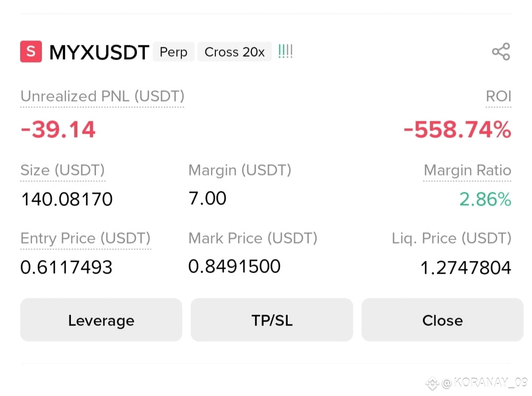532x396 pixels.
Task: Tap the Margin Ratio label
Action: tap(467, 170)
